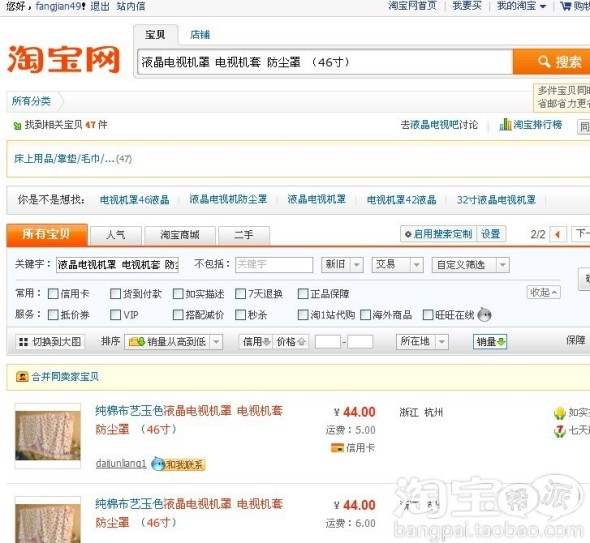Image resolution: width=590 pixels, height=543 pixels.
Task: Click the 合并同卖家宝贝 icon
Action: (x=22, y=376)
